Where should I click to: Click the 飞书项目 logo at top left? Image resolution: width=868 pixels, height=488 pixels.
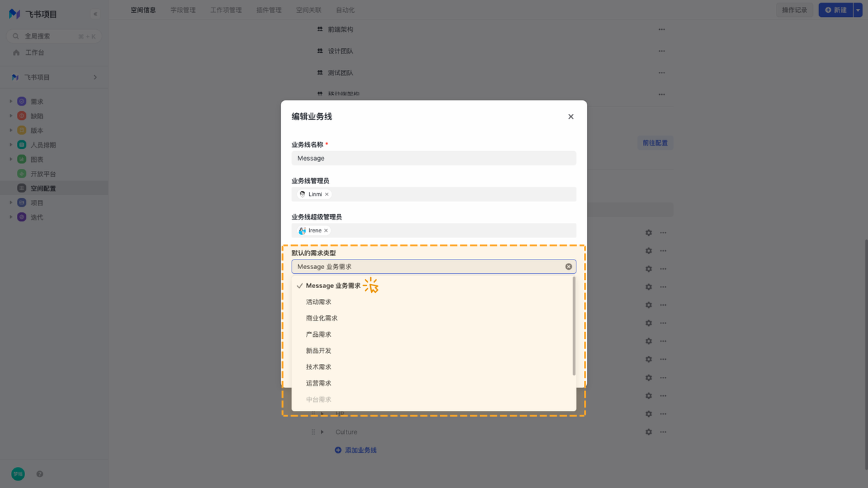click(x=14, y=14)
